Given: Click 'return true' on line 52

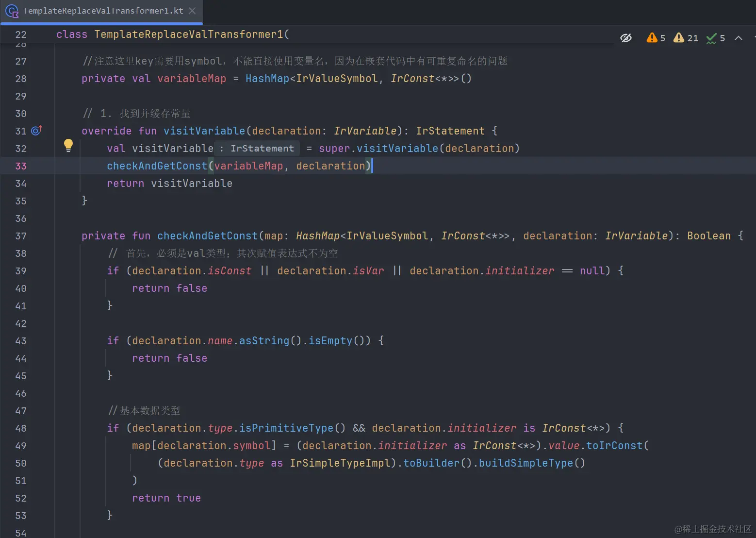Looking at the screenshot, I should [166, 498].
